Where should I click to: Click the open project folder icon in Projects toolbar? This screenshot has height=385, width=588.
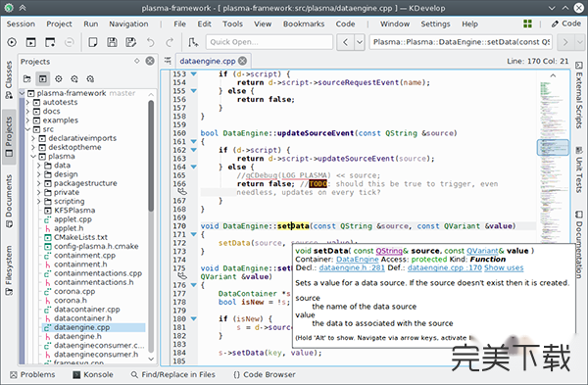(x=27, y=78)
